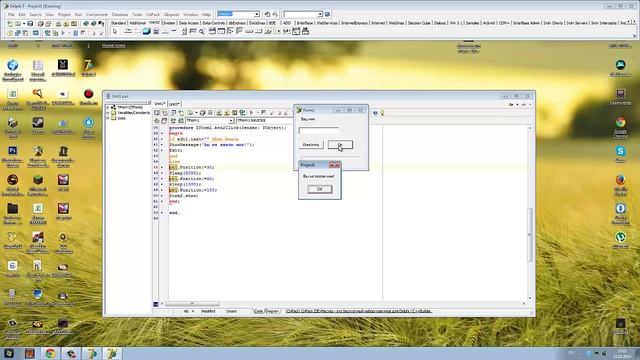Pick the XPManifest component icon
This screenshot has height=360, width=640.
pos(305,31)
